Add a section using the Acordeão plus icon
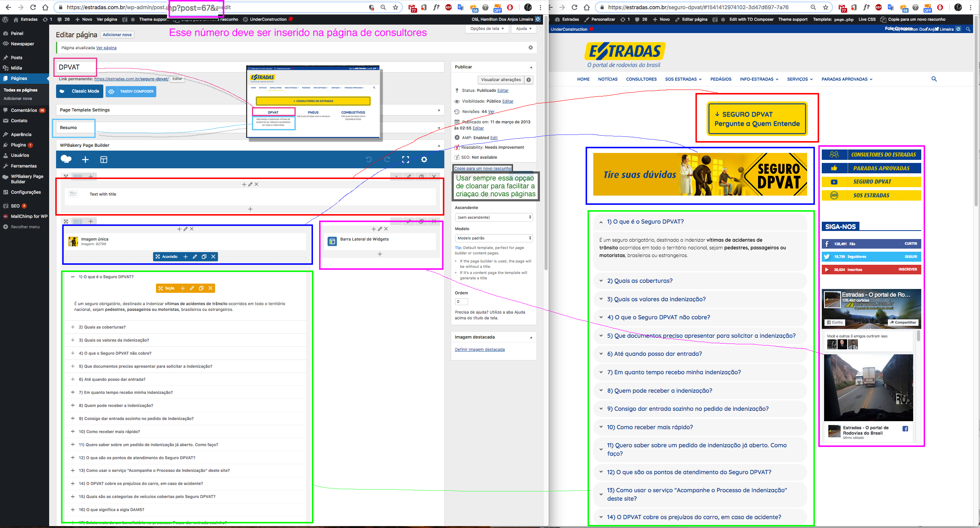The image size is (980, 528). pyautogui.click(x=185, y=256)
